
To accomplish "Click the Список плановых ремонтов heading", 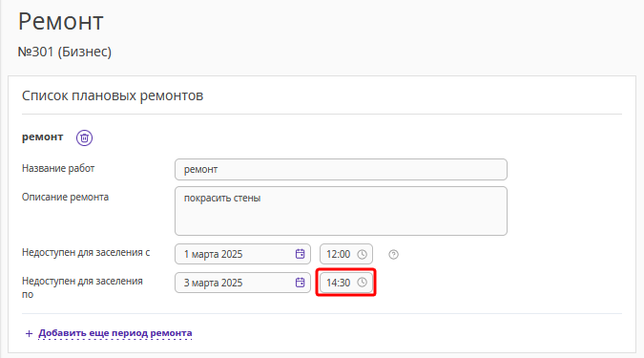I will click(x=113, y=95).
